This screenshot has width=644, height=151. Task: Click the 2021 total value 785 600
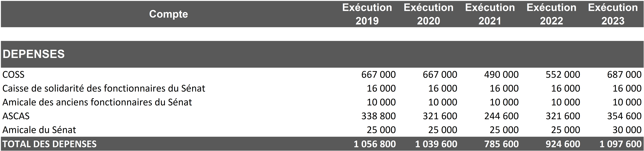tap(501, 144)
